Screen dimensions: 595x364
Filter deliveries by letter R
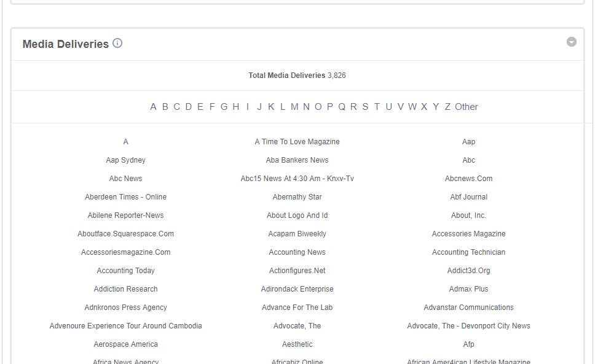click(x=353, y=107)
